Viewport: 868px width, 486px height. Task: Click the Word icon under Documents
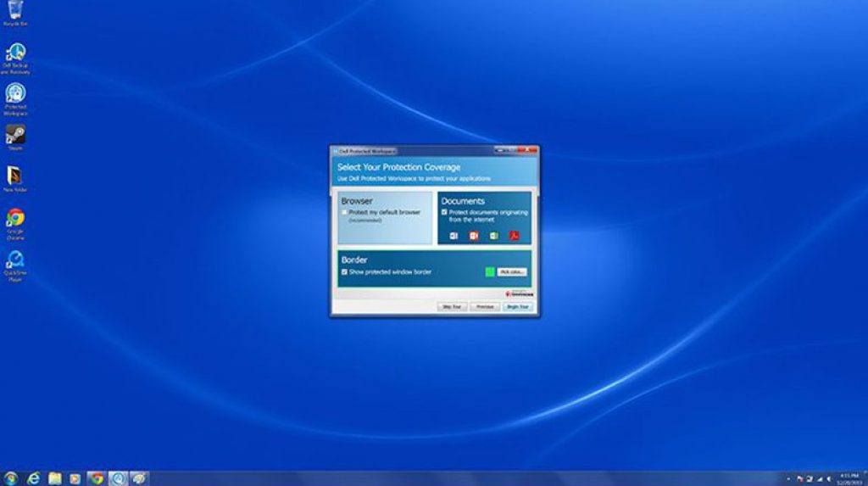coord(453,236)
